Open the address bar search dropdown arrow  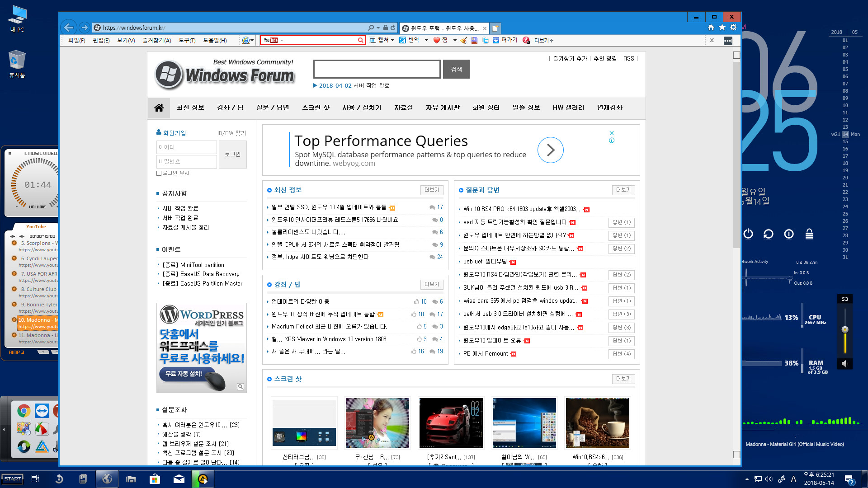[x=377, y=28]
